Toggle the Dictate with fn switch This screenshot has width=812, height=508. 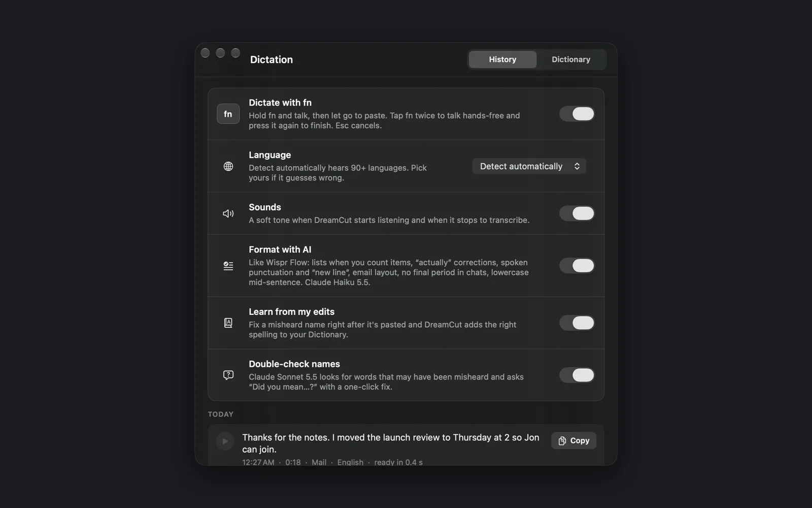click(x=577, y=114)
